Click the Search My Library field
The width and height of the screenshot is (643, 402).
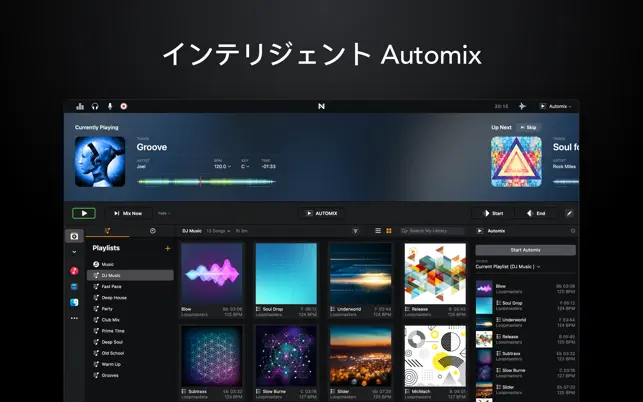click(432, 231)
